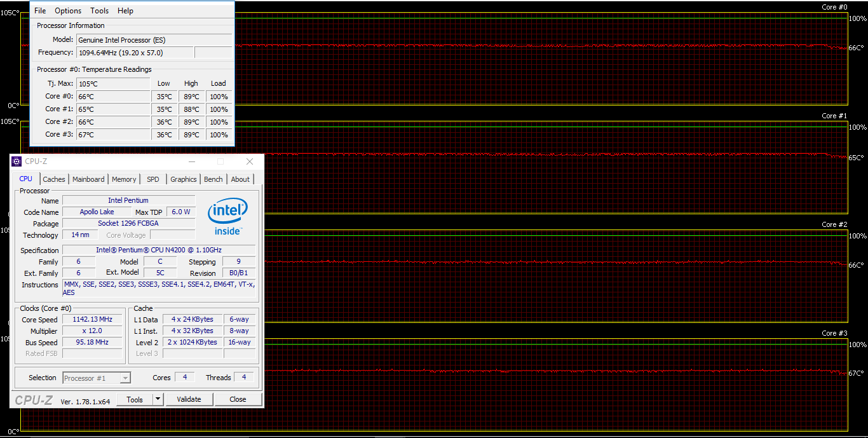Close CPU-Z with the title bar X
Viewport: 868px width, 438px height.
coord(250,161)
